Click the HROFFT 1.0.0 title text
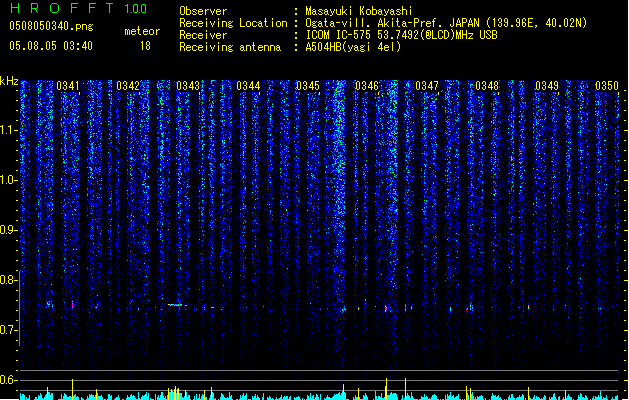Screen dimensions: 629x400 point(78,8)
